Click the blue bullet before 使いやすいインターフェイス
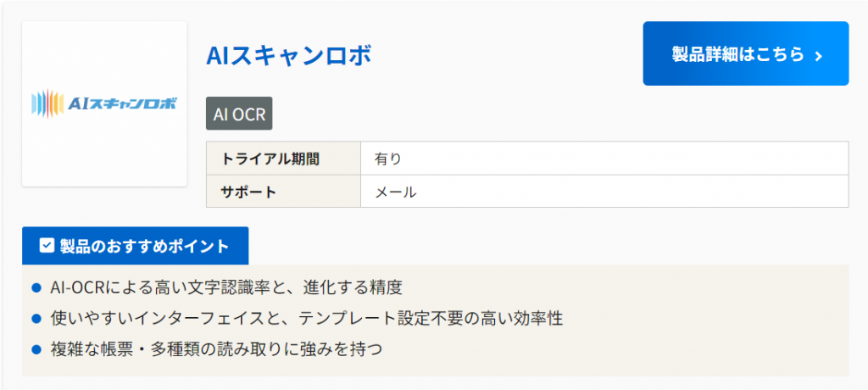868x390 pixels. point(36,319)
